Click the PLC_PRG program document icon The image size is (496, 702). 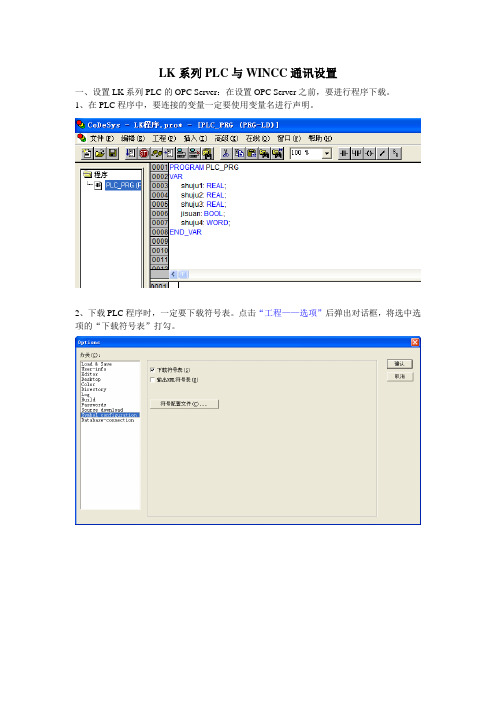tap(98, 185)
